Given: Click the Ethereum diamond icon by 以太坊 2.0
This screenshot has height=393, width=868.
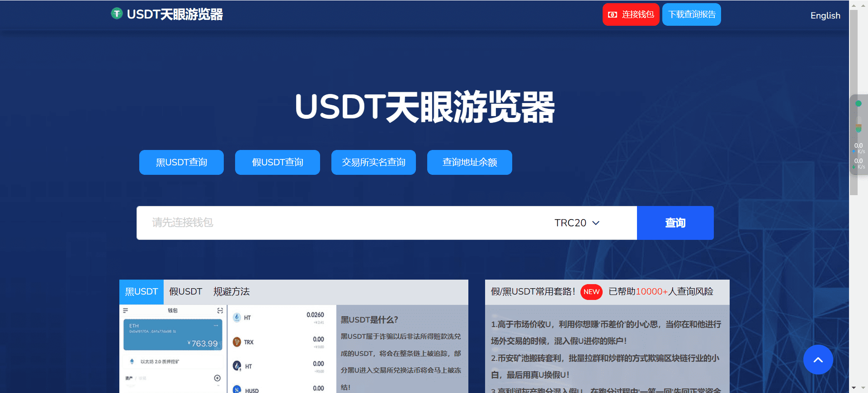Looking at the screenshot, I should tap(132, 361).
